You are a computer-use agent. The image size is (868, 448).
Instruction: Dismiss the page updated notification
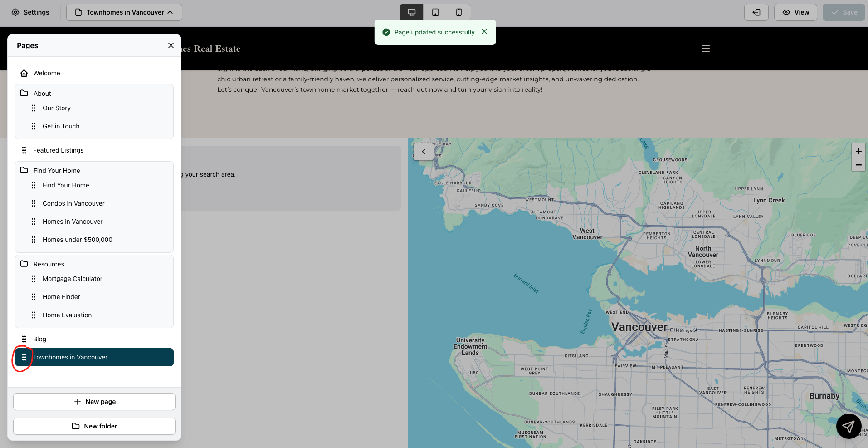coord(484,32)
